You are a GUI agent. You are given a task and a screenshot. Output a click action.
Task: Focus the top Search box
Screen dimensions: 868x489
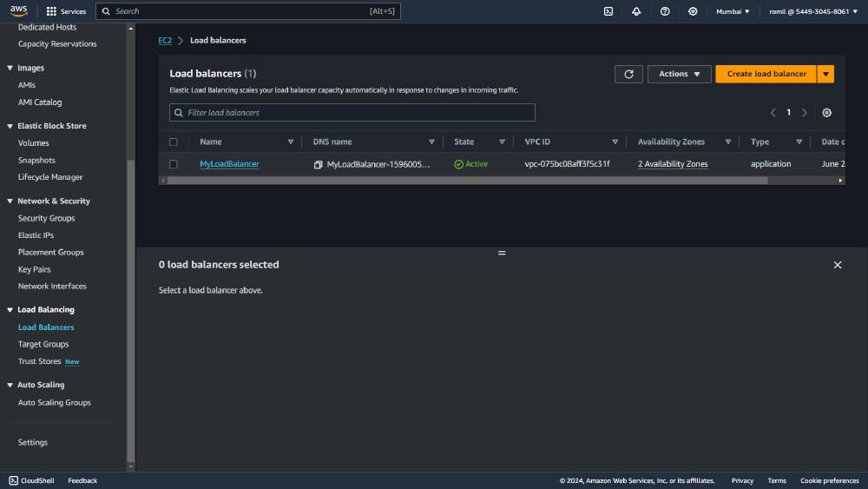tap(248, 11)
